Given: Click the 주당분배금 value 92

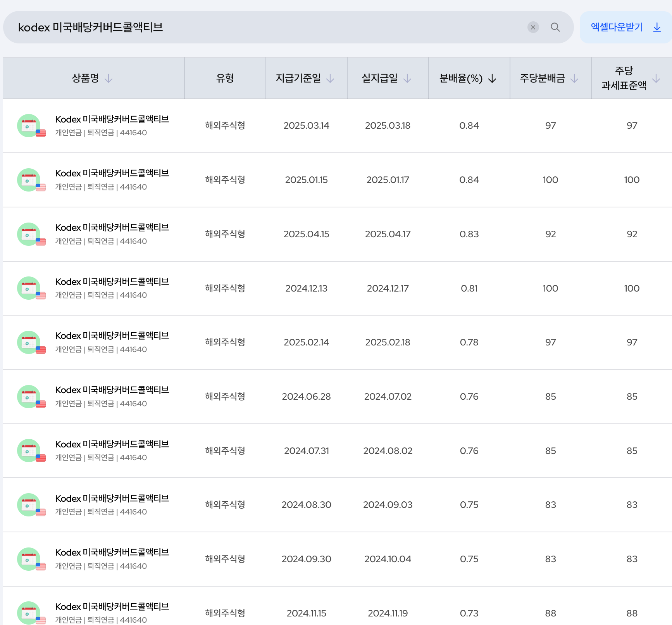Looking at the screenshot, I should pyautogui.click(x=551, y=234).
